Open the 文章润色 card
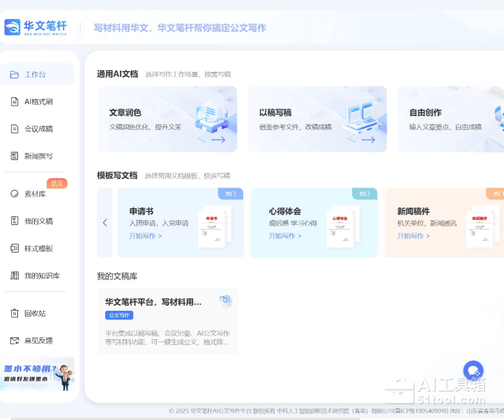 167,119
